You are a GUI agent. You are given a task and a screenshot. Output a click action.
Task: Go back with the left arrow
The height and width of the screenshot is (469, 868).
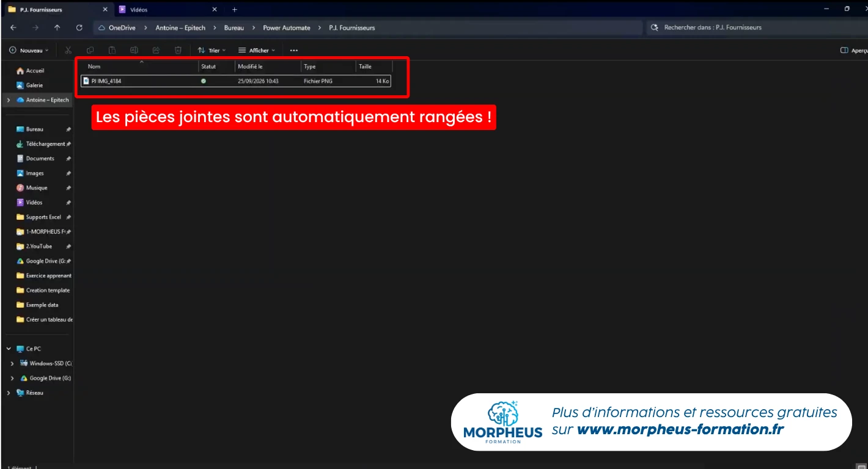point(13,27)
